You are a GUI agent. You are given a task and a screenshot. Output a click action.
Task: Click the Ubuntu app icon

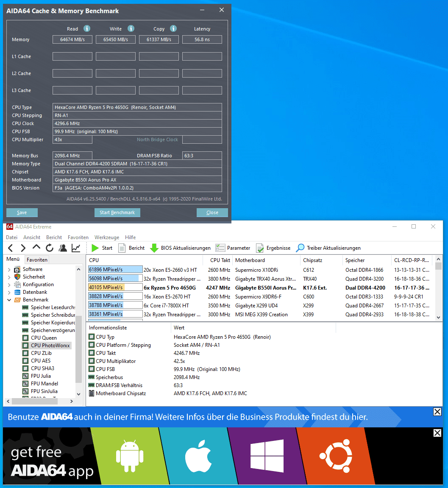336,456
